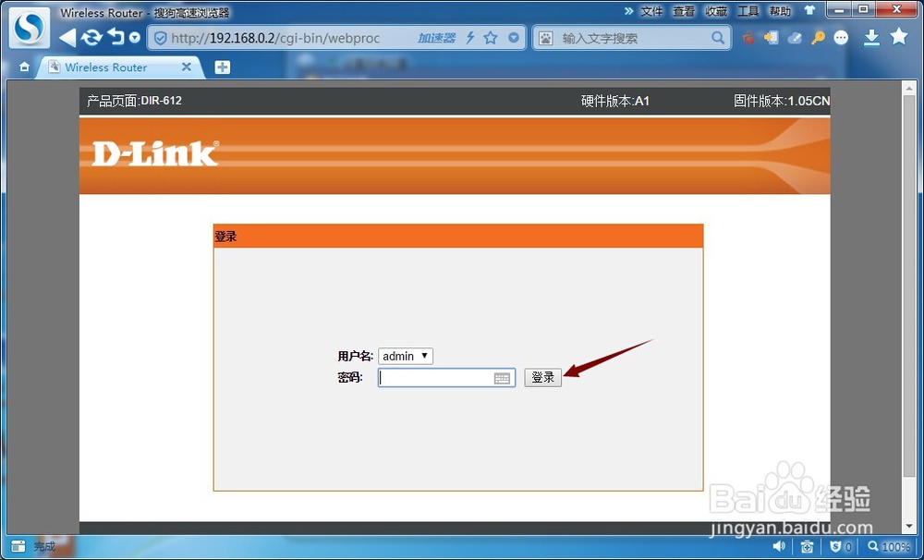Viewport: 924px width, 560px height.
Task: Open the 用户名 admin dropdown
Action: point(406,356)
